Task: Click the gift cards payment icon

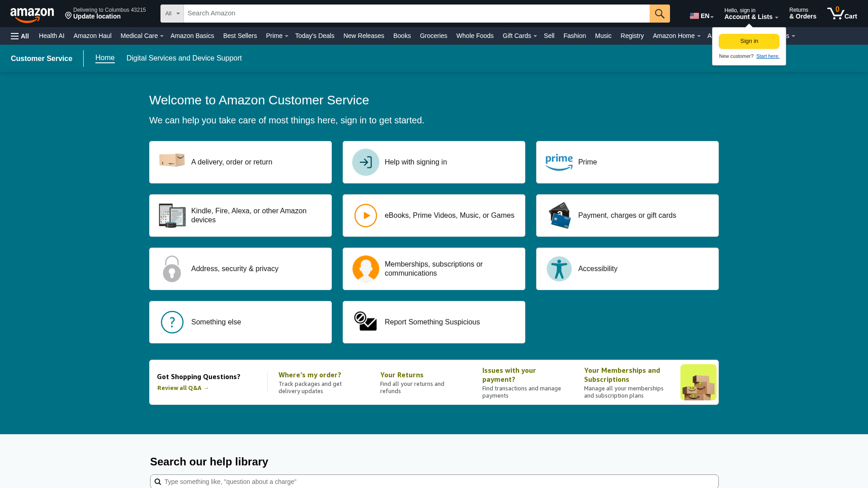Action: click(x=560, y=215)
